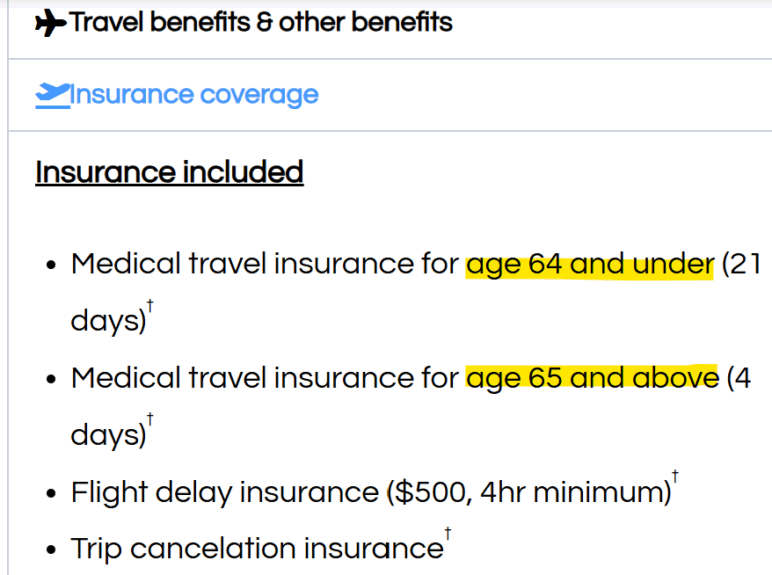
Task: Click the dagger footnote after 21 days
Action: 150,306
